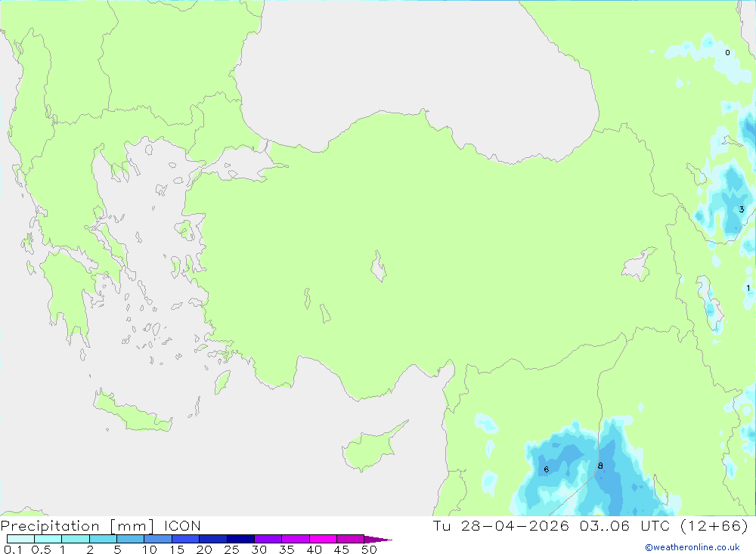Click the 20–25 mm dark blue swatch
756x554 pixels.
coord(213,539)
